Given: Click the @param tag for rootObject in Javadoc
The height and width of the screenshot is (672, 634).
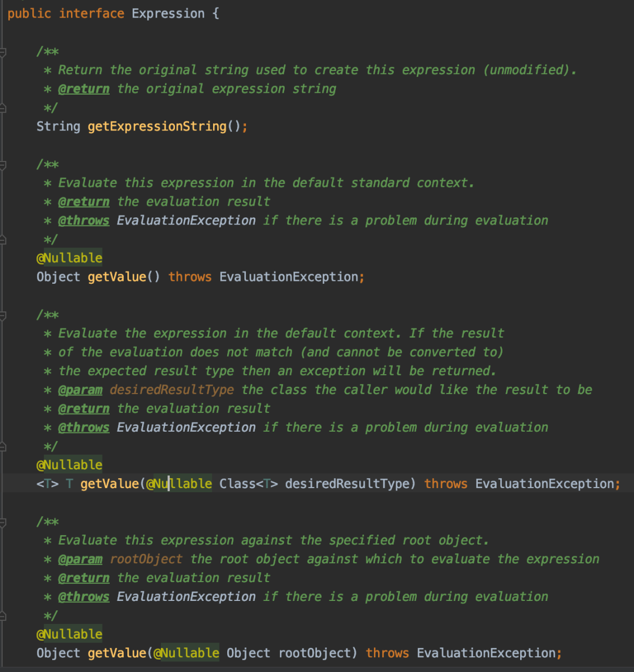Looking at the screenshot, I should tap(80, 559).
